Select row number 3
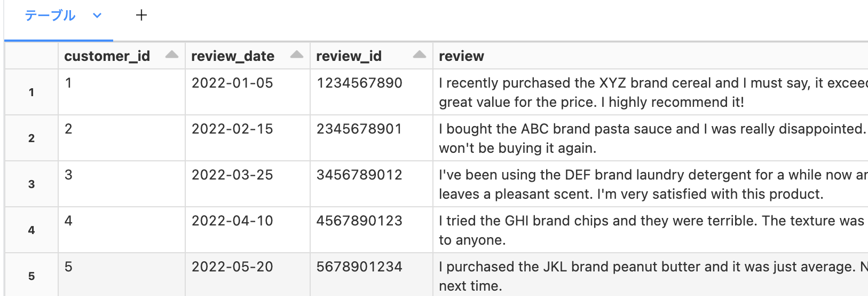The image size is (868, 296). [31, 184]
